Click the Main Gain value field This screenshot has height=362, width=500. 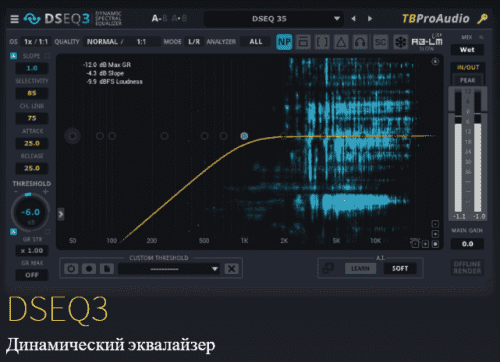(x=467, y=244)
